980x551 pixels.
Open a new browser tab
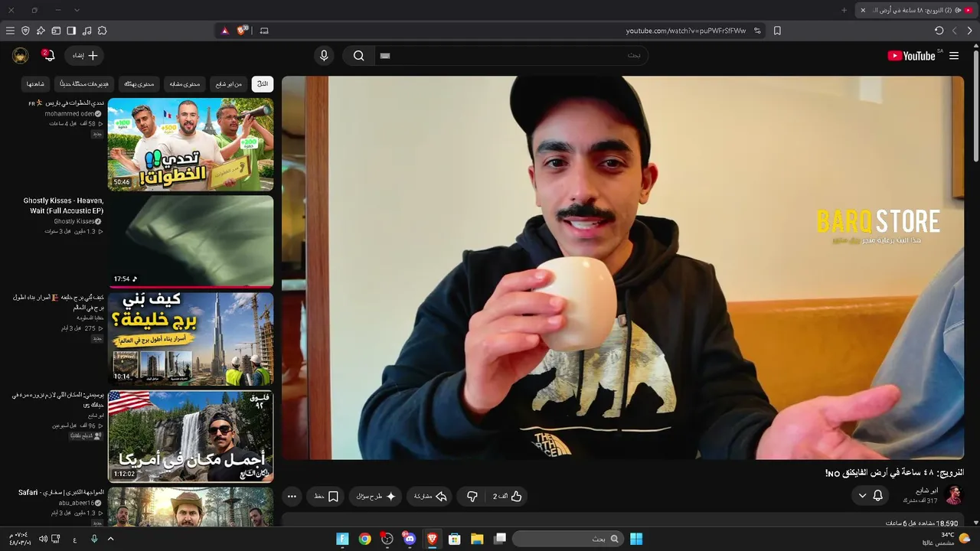click(844, 10)
